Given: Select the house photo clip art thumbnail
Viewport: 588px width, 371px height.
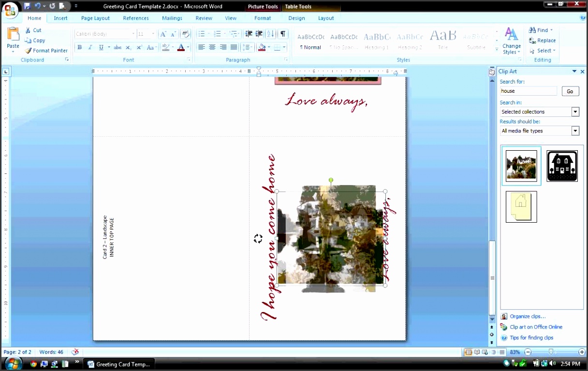Looking at the screenshot, I should click(521, 166).
